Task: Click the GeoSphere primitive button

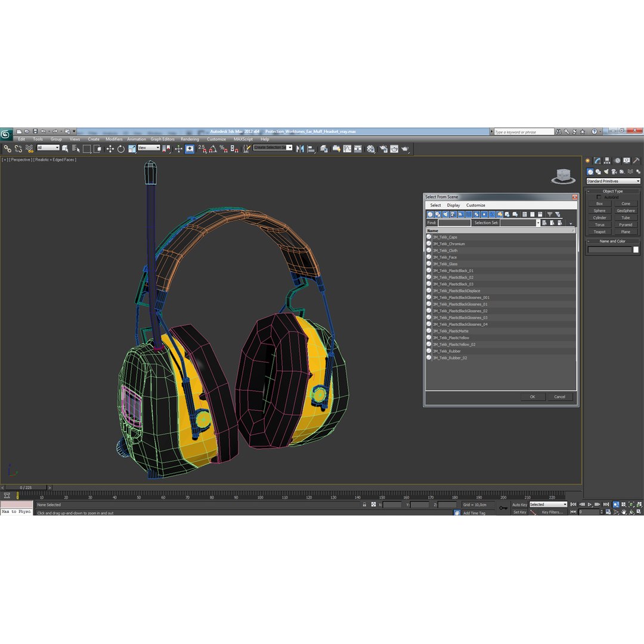Action: coord(626,210)
